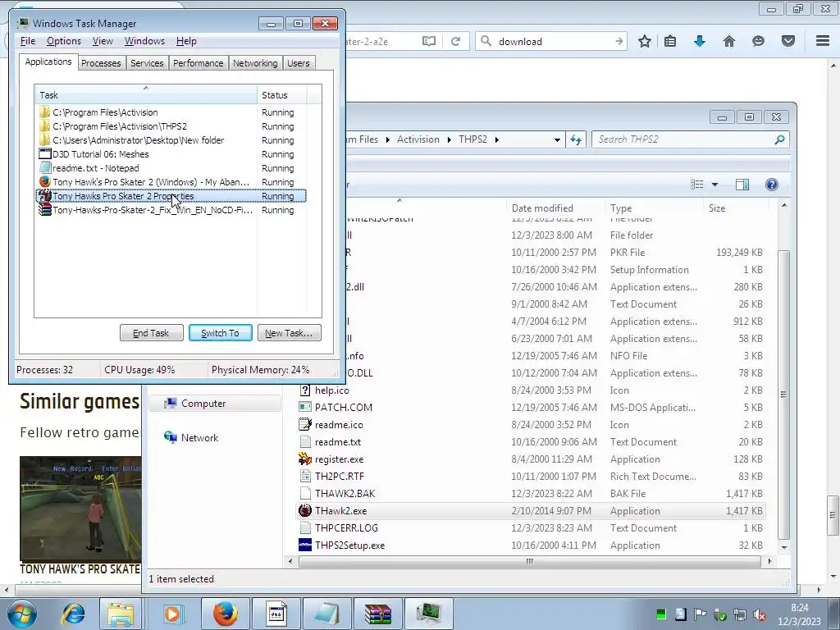Launch Internet Explorer from taskbar
The height and width of the screenshot is (630, 840).
pos(73,614)
